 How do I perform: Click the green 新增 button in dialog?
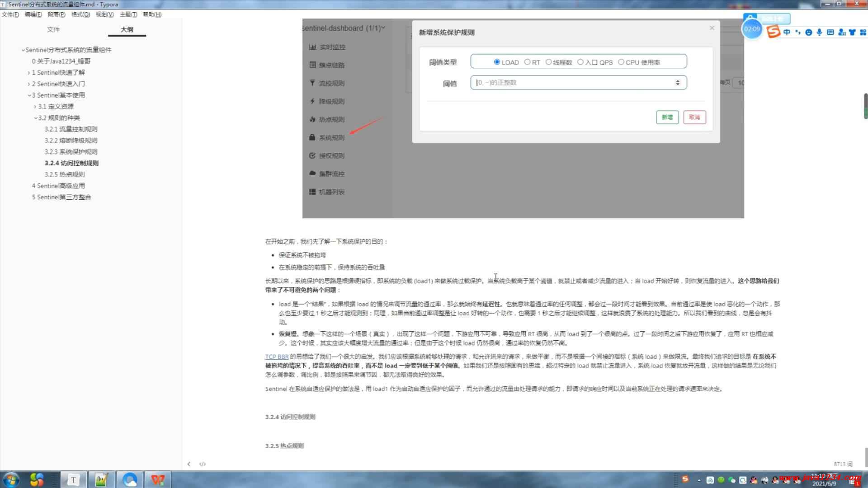tap(667, 117)
